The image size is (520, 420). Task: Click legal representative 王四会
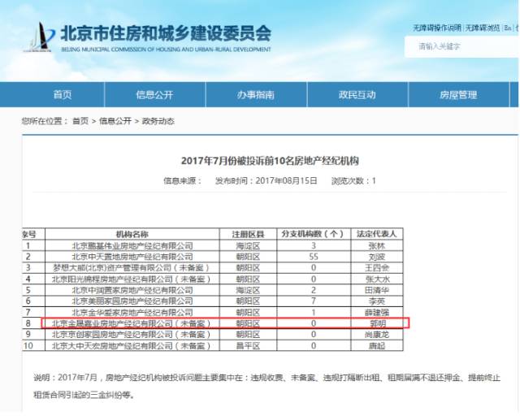click(x=377, y=268)
